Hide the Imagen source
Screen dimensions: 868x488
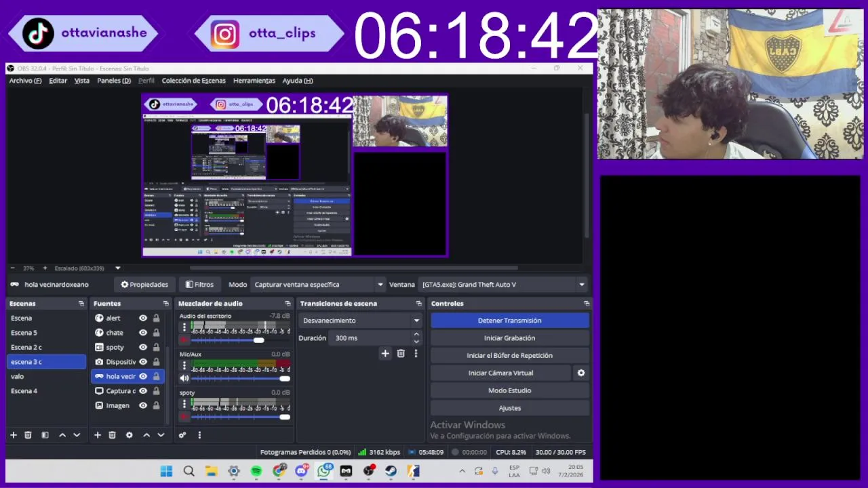pos(143,405)
